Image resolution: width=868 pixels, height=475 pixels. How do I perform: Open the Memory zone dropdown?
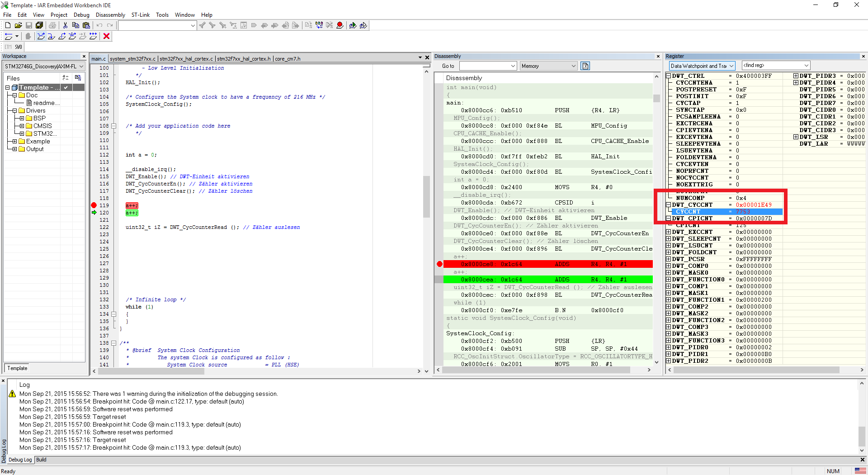pos(548,66)
